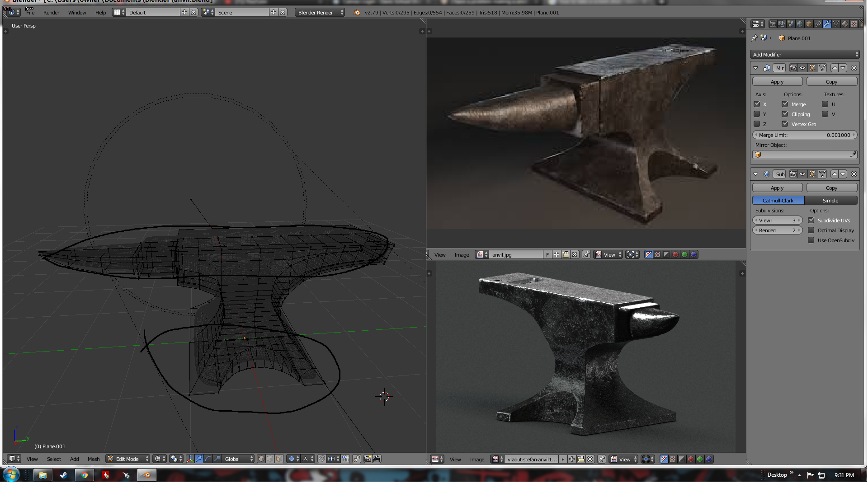Select the Modifiers tab (wrench icon)
The height and width of the screenshot is (488, 868).
(827, 24)
